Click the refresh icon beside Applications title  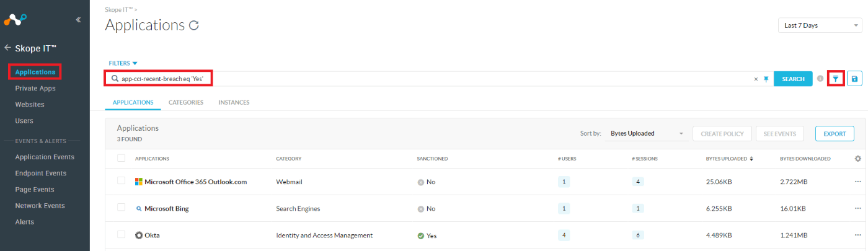tap(193, 25)
